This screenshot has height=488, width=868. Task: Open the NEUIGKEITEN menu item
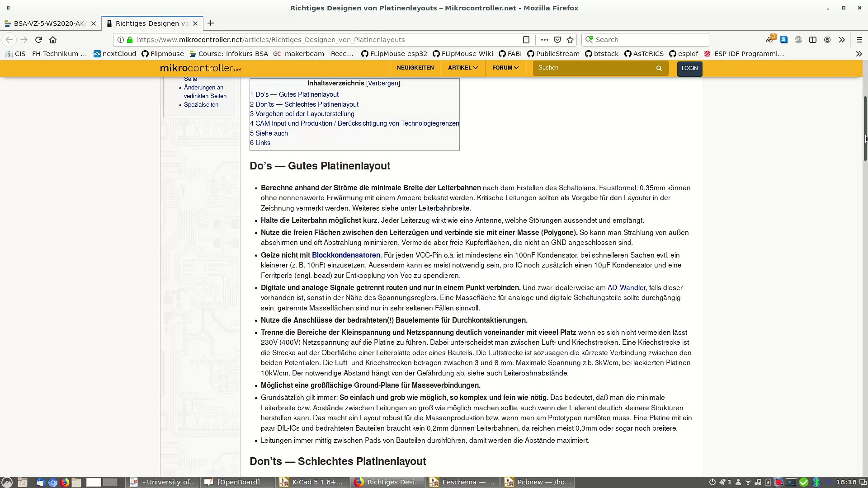[x=415, y=68]
